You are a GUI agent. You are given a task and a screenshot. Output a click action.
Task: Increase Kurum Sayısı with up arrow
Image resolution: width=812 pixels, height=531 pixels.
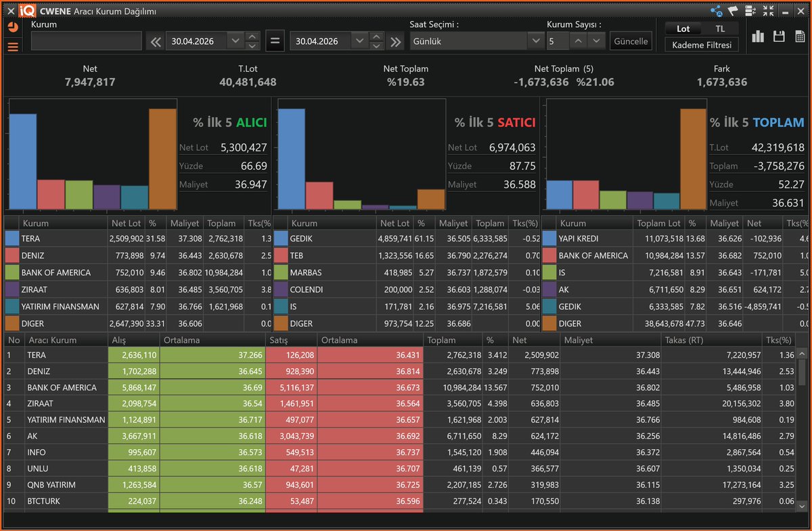pyautogui.click(x=579, y=41)
